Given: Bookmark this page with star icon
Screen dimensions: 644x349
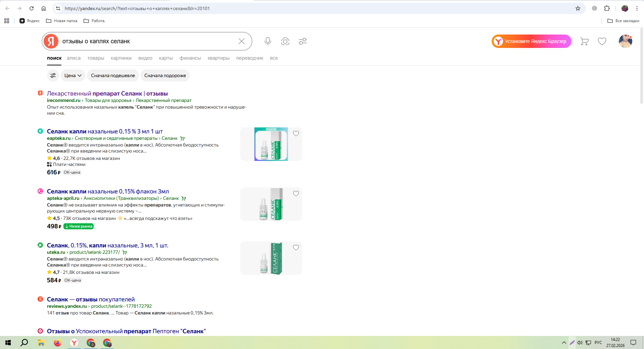Looking at the screenshot, I should (x=578, y=8).
